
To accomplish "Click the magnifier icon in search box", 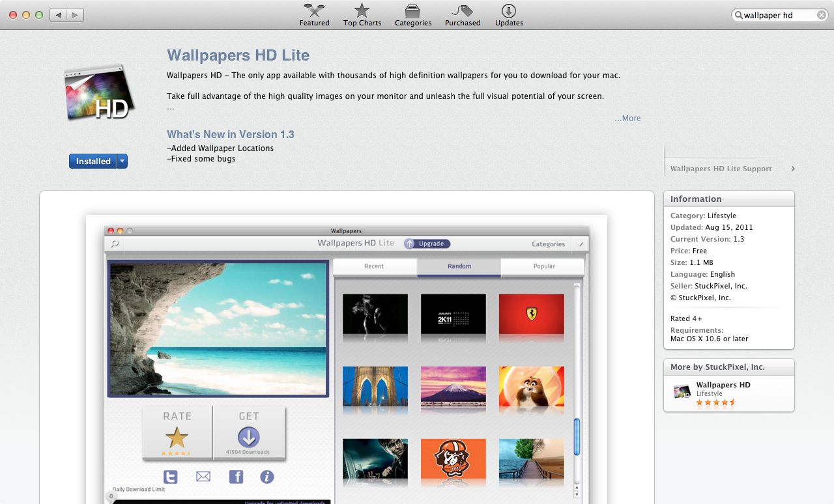I will [x=739, y=15].
